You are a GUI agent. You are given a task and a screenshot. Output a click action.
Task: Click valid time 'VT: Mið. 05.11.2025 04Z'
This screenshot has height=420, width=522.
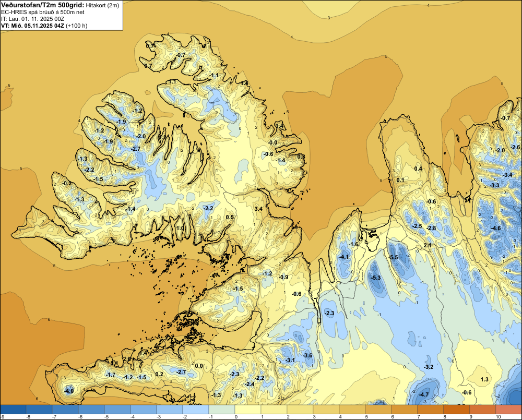pos(32,26)
